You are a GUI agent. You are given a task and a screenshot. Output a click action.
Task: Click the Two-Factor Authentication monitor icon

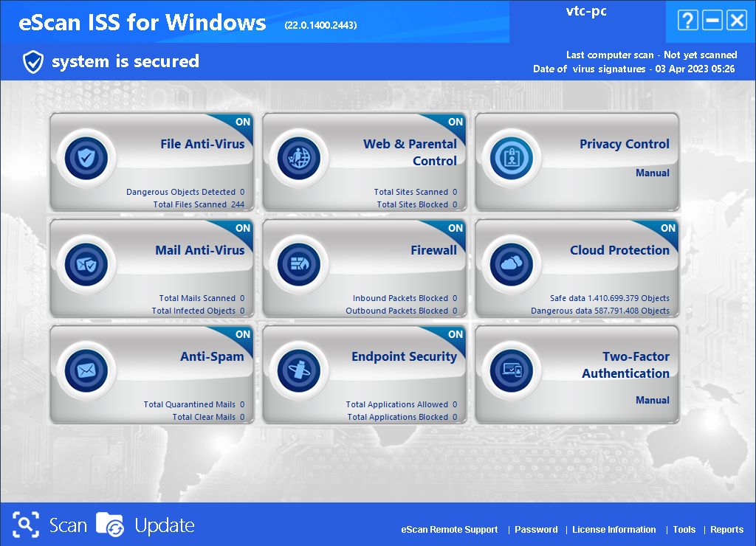[x=512, y=370]
